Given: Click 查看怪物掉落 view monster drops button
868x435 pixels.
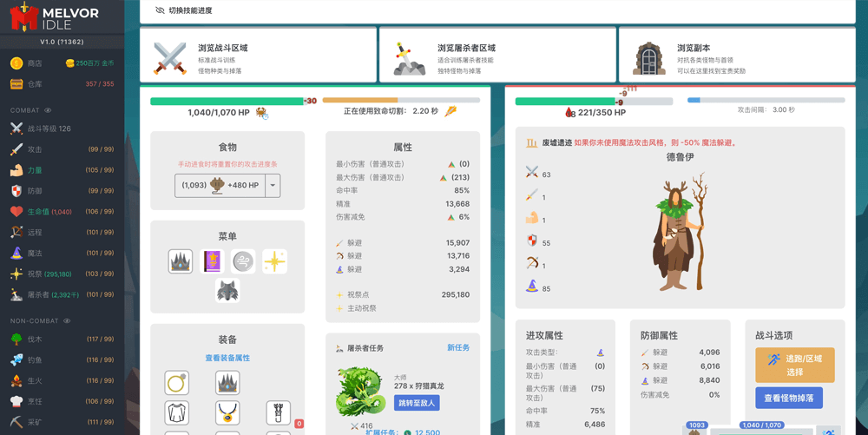Looking at the screenshot, I should [x=789, y=398].
